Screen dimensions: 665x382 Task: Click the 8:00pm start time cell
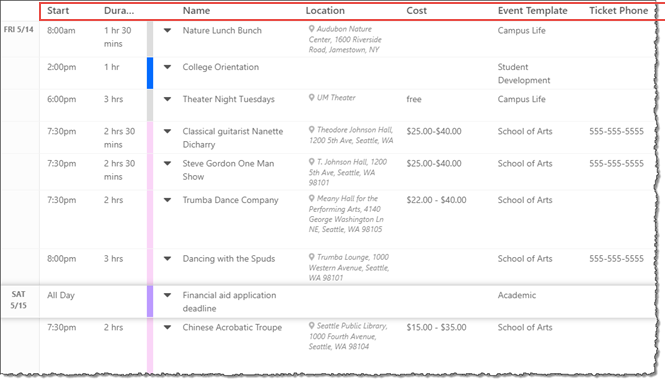point(61,259)
